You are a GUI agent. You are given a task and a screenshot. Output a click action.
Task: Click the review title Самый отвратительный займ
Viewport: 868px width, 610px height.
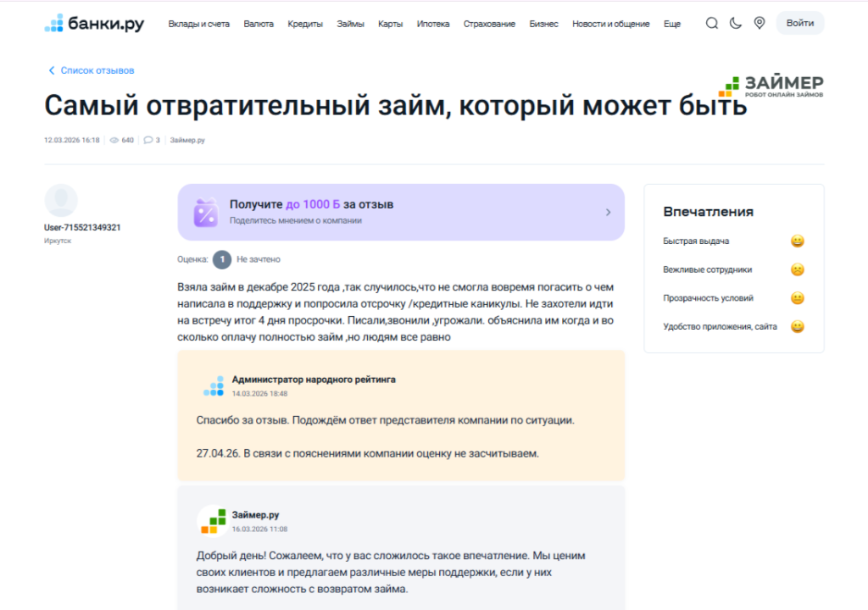pos(396,105)
